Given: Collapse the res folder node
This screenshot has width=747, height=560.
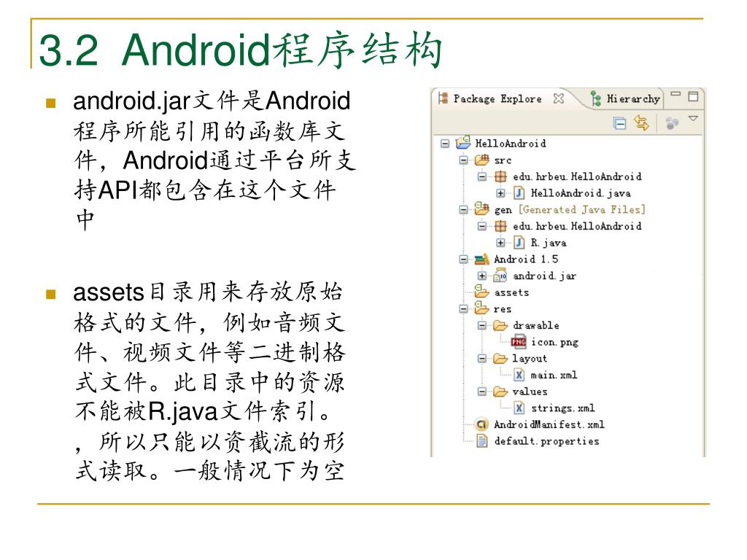Looking at the screenshot, I should click(463, 308).
